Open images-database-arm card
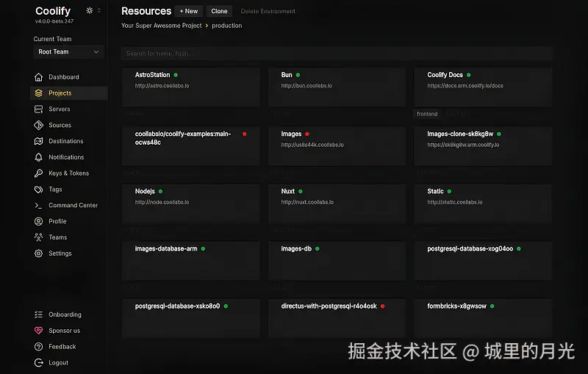The width and height of the screenshot is (588, 374). pos(191,261)
